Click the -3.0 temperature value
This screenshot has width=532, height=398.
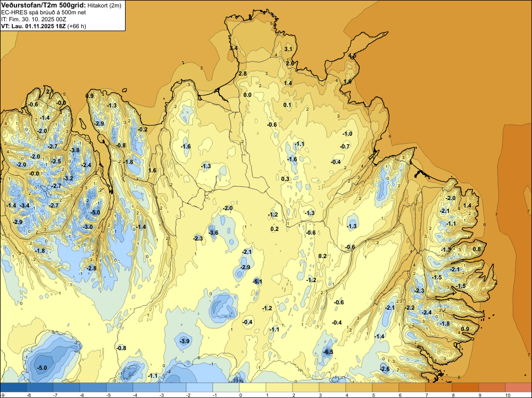click(x=88, y=227)
